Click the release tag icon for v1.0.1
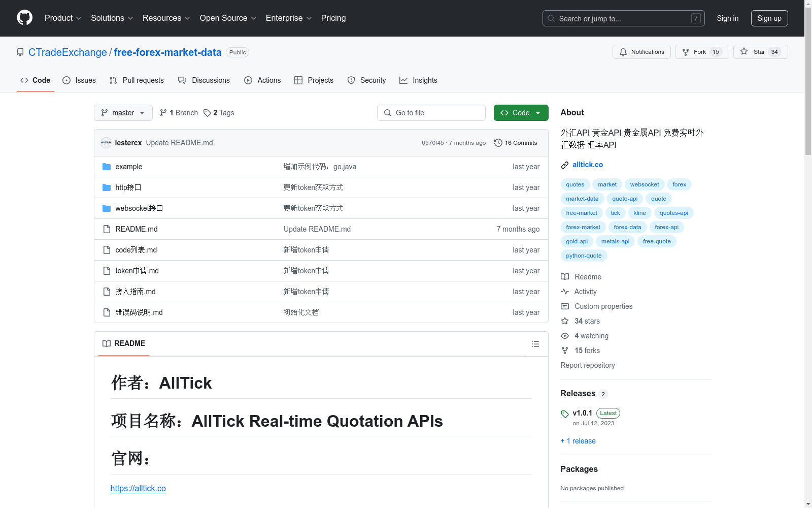Viewport: 812px width, 508px height. point(565,414)
